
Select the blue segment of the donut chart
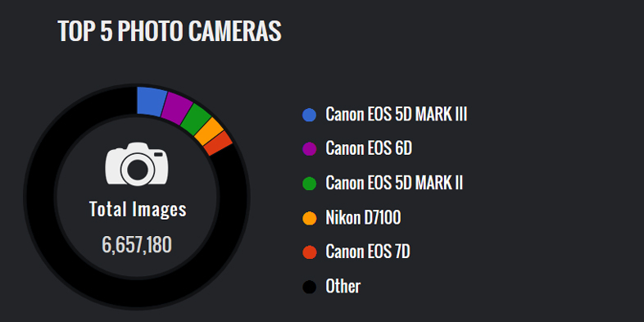coord(151,101)
